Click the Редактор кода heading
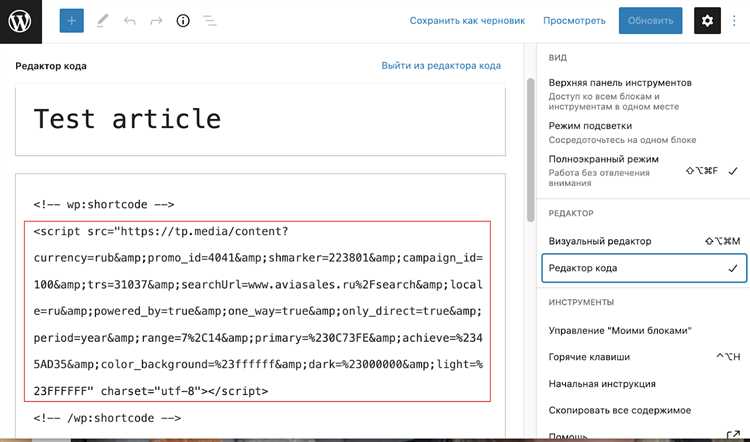Viewport: 750px width, 442px height. click(x=51, y=66)
